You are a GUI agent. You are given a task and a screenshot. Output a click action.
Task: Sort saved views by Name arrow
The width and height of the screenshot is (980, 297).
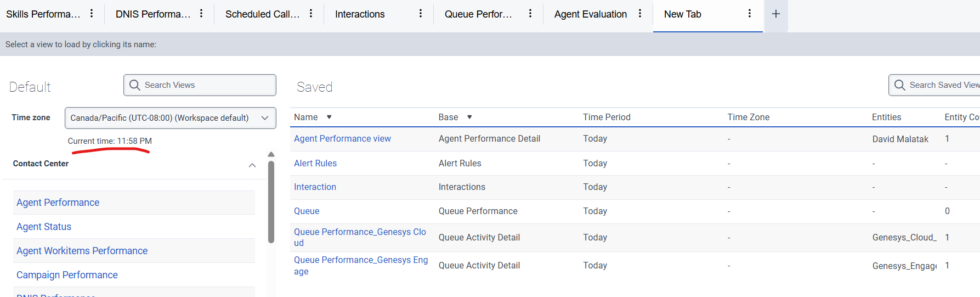pos(329,117)
